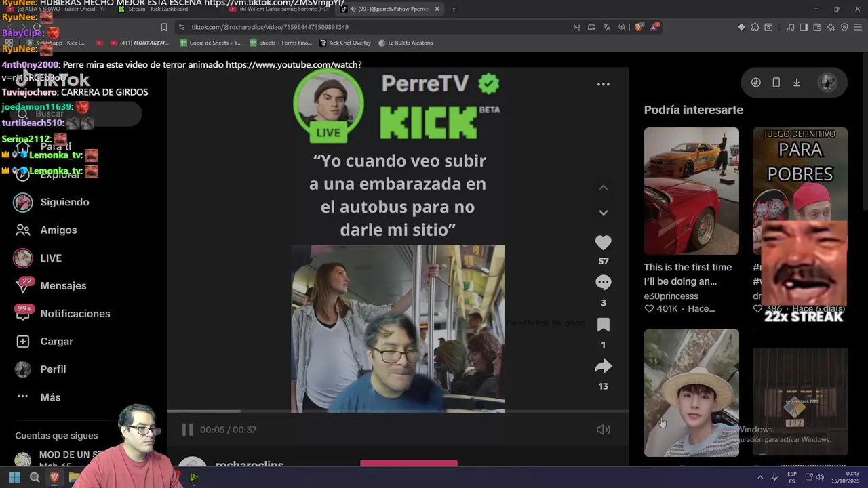Click the taskbar volume speaker icon
This screenshot has height=488, width=868.
point(820,477)
